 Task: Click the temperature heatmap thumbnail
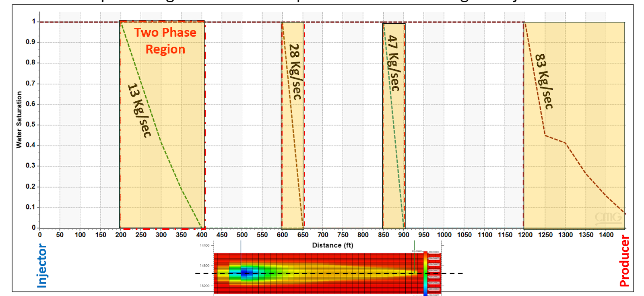[318, 273]
